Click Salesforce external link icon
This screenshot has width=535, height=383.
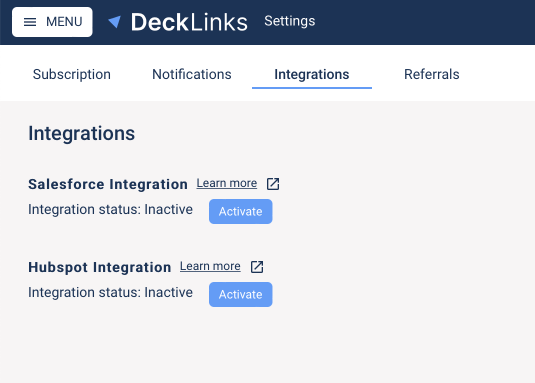273,184
